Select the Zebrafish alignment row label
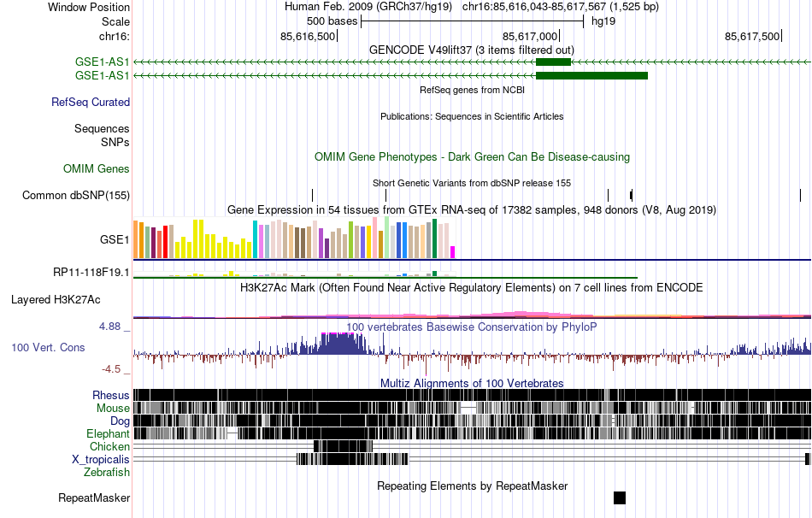812x518 pixels. click(107, 473)
